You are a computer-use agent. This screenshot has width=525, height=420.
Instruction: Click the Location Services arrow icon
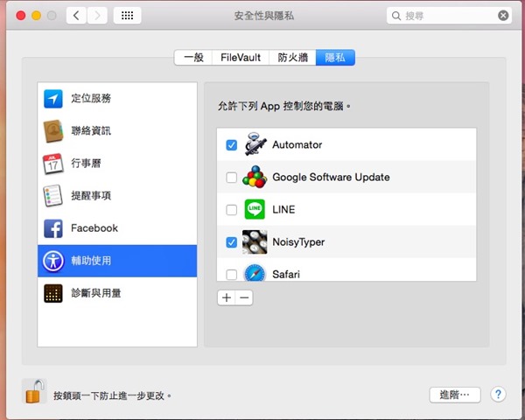tap(52, 99)
